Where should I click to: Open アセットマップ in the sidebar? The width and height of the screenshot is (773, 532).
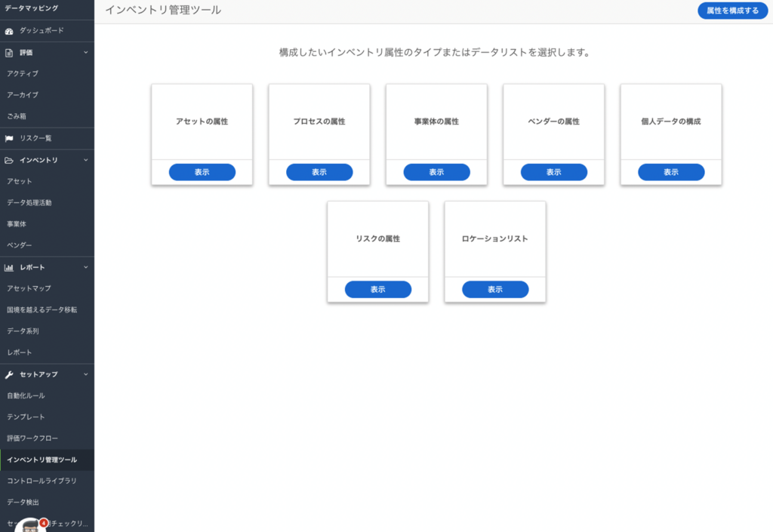[29, 288]
